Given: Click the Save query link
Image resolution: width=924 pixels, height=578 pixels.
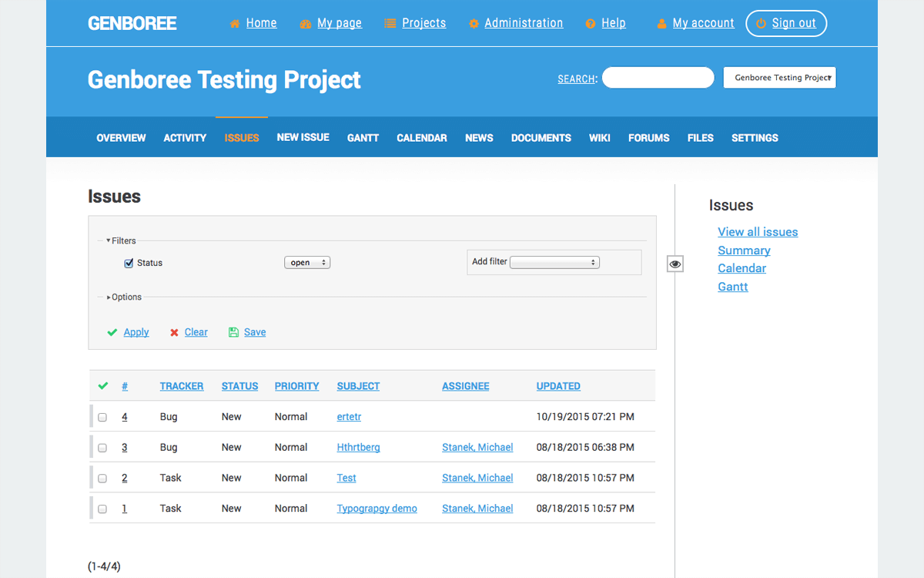Looking at the screenshot, I should [x=255, y=332].
